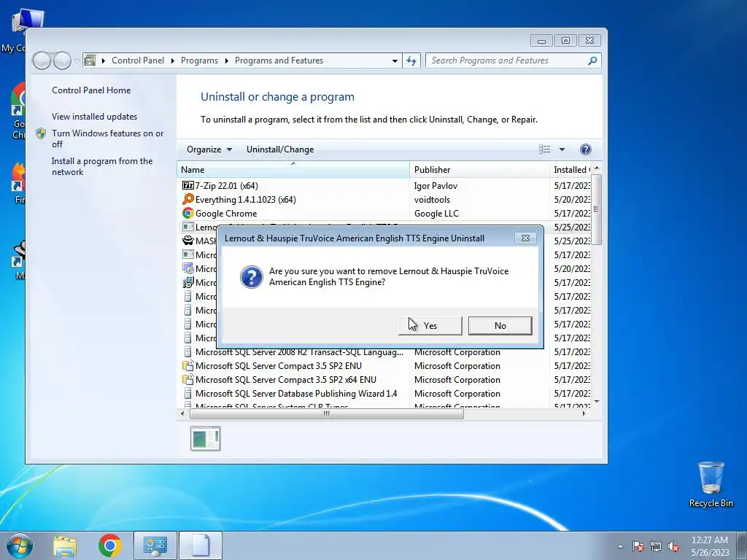Click the details pane program thumbnail
Image resolution: width=747 pixels, height=560 pixels.
click(205, 438)
